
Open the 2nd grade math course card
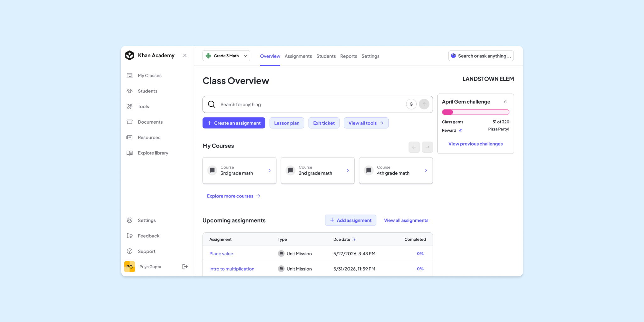pyautogui.click(x=318, y=170)
